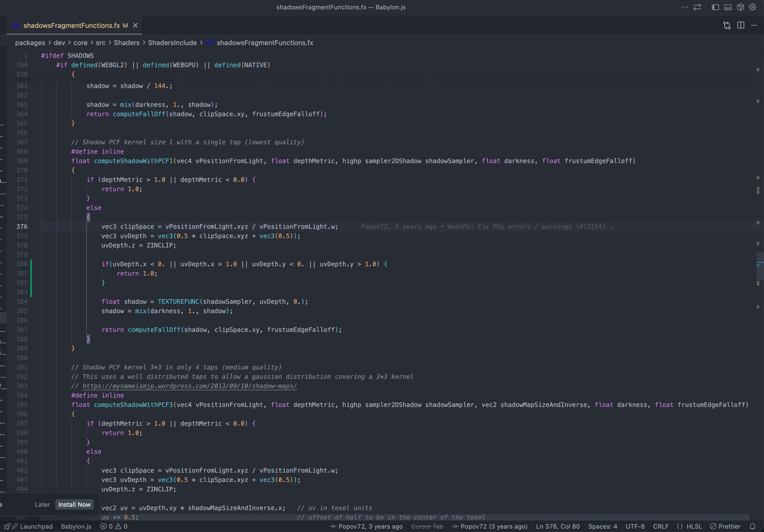This screenshot has height=532, width=764.
Task: Open changes compare icon in editor toolbar
Action: pos(727,25)
